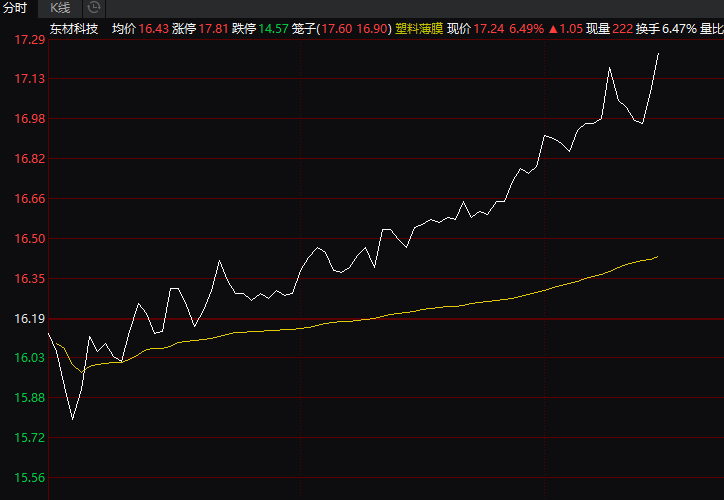
Task: Select the 16.66 price axis label
Action: pyautogui.click(x=30, y=199)
